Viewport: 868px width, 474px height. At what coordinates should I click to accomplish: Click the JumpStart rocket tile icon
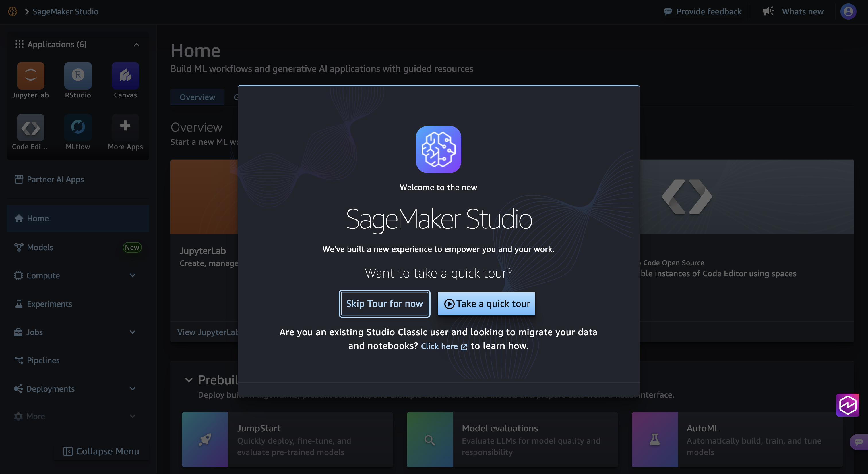click(205, 439)
